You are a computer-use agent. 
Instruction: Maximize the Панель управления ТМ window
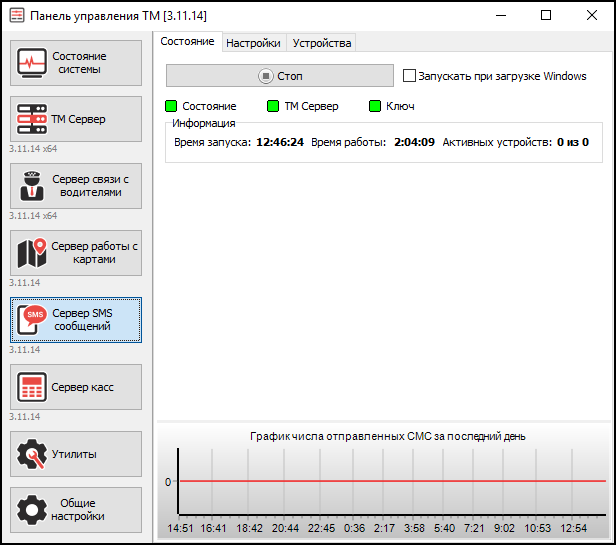(x=546, y=16)
